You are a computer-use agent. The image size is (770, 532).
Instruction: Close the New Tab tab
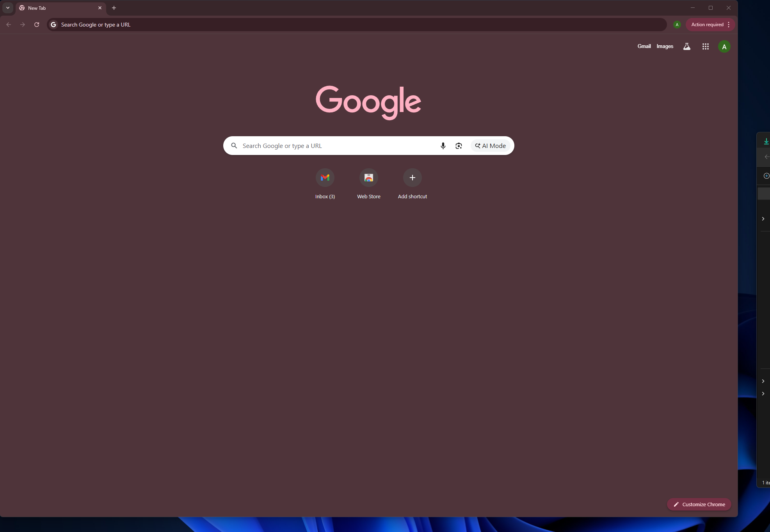click(x=100, y=8)
